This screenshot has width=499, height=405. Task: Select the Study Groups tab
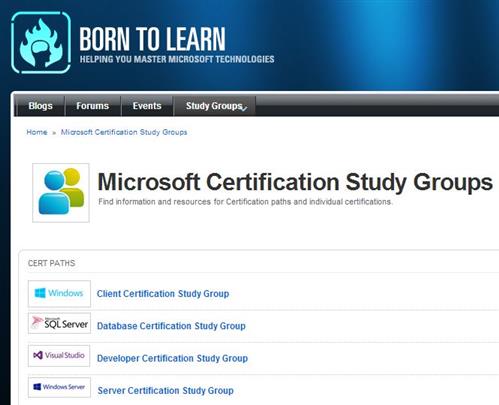214,106
